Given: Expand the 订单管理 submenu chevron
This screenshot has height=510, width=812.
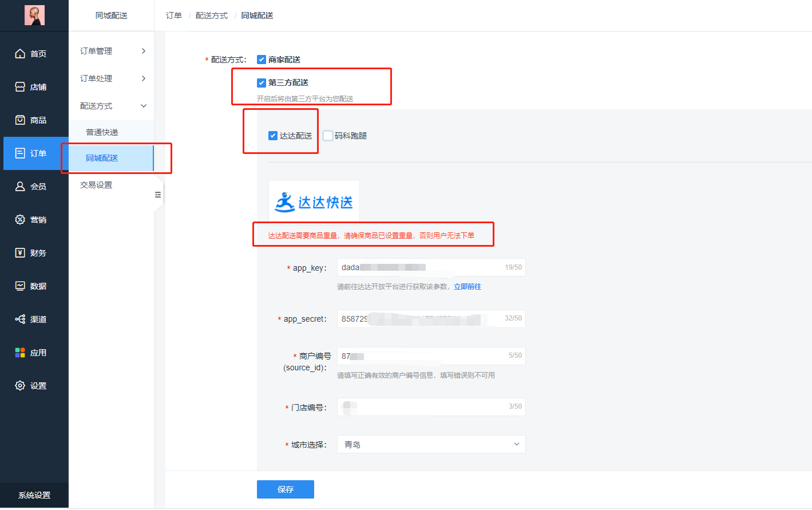Looking at the screenshot, I should pos(144,51).
